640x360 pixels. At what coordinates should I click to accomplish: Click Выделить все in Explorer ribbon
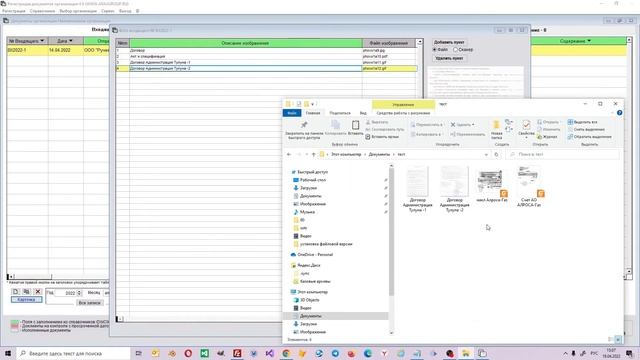582,122
